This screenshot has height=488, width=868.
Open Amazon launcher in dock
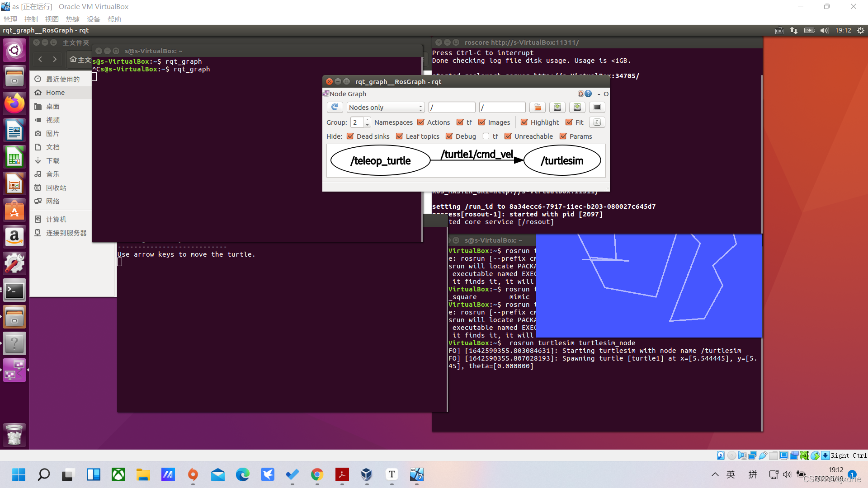point(14,237)
